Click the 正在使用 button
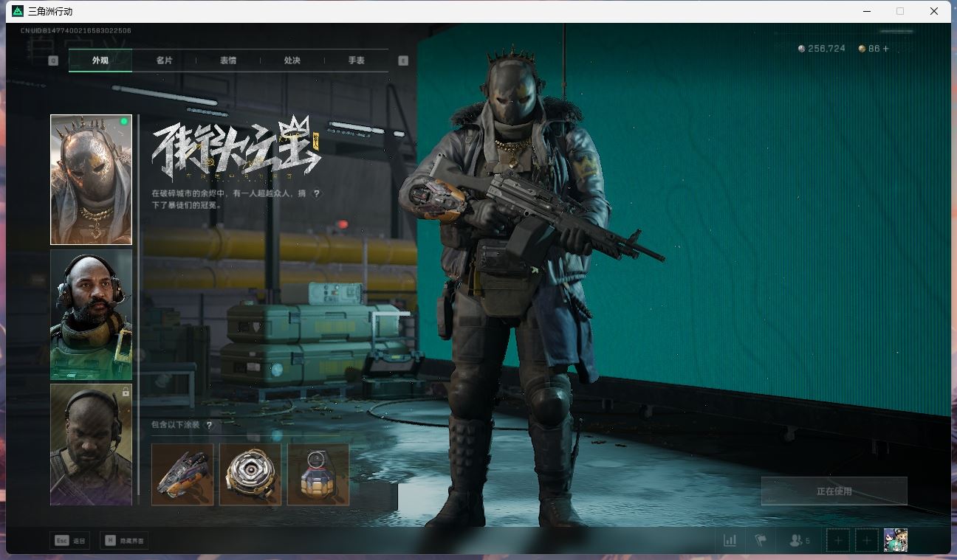This screenshot has height=560, width=957. (x=834, y=491)
